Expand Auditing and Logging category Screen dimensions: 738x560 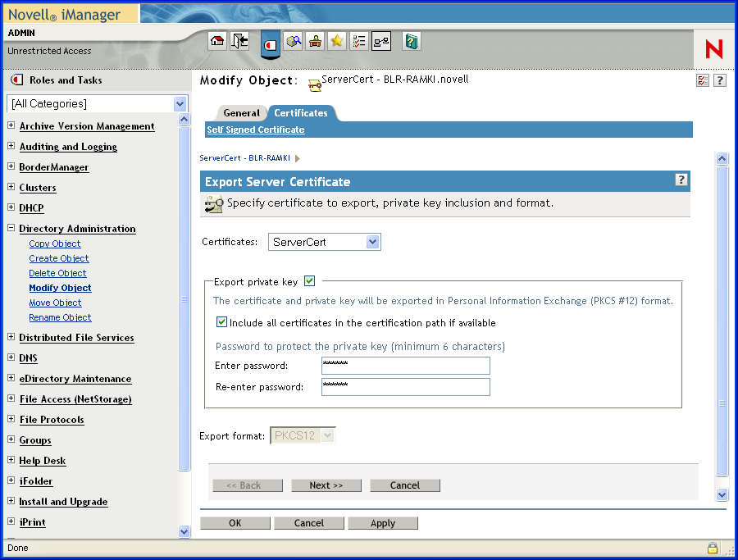coord(11,146)
